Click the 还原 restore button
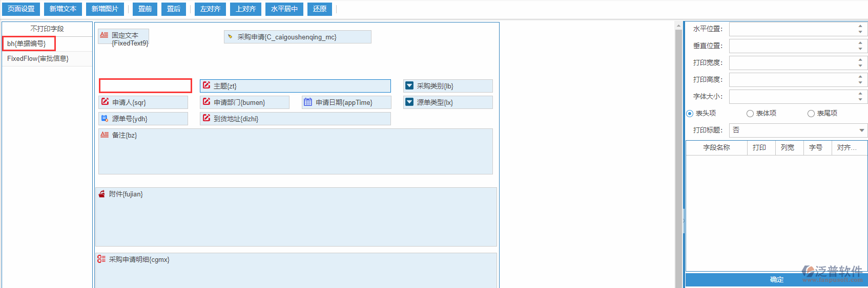 pyautogui.click(x=320, y=9)
